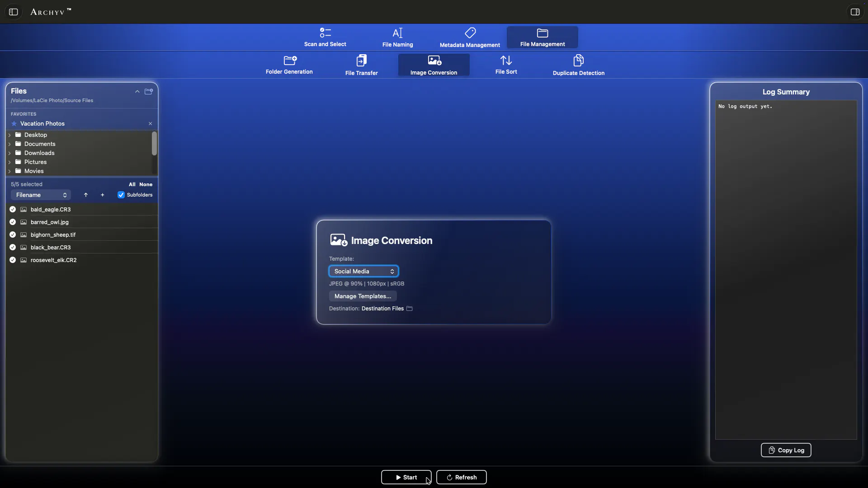Select the barred_owl.jpg filename
868x488 pixels.
pyautogui.click(x=50, y=222)
